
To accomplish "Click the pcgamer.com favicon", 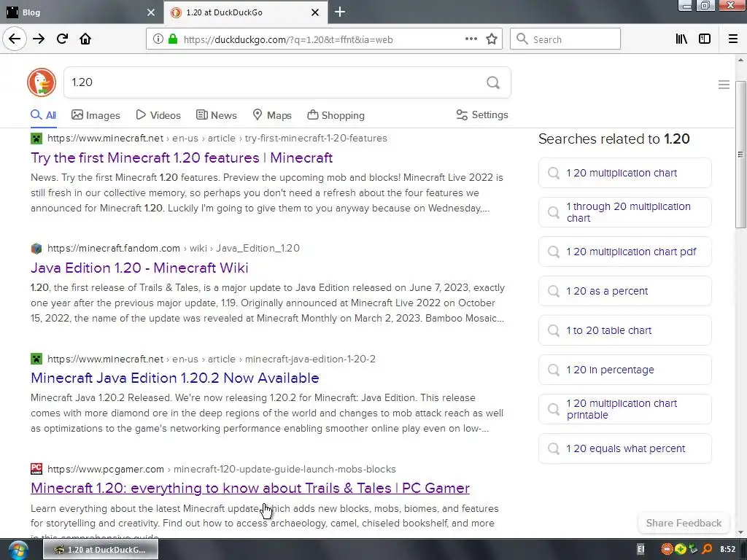I will [36, 469].
